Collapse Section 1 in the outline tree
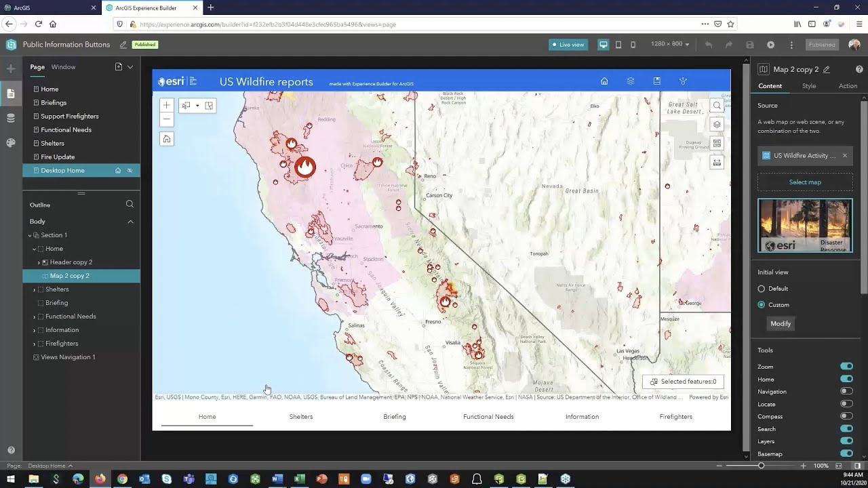This screenshot has width=868, height=488. click(30, 235)
